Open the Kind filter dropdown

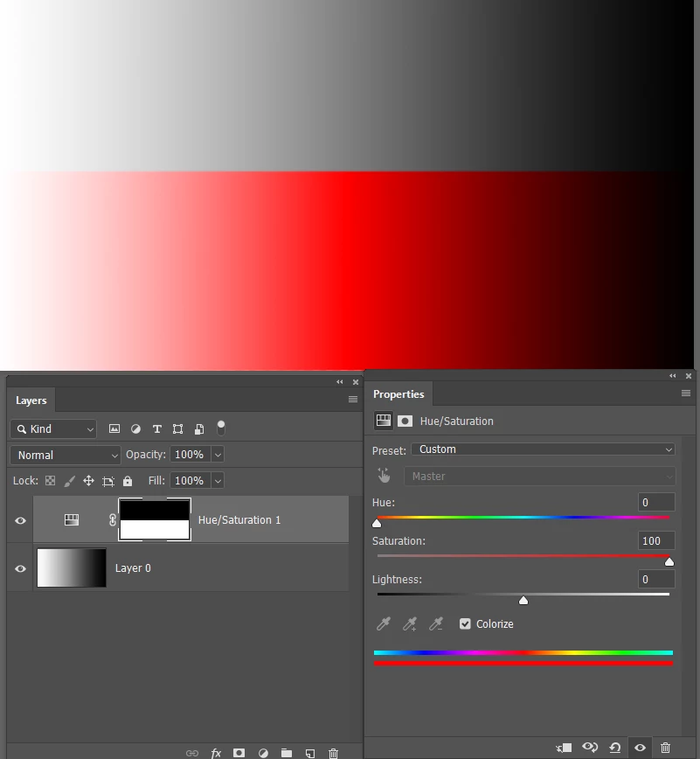pos(53,428)
